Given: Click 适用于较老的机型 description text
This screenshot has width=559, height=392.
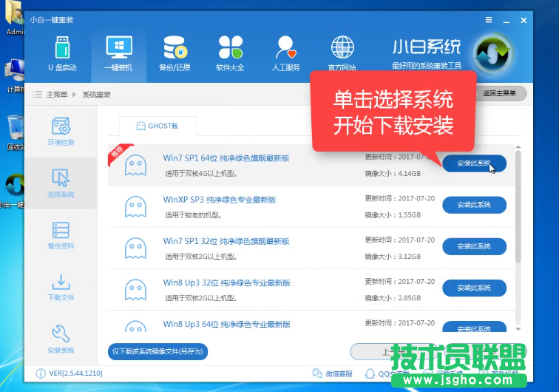Looking at the screenshot, I should tap(193, 215).
